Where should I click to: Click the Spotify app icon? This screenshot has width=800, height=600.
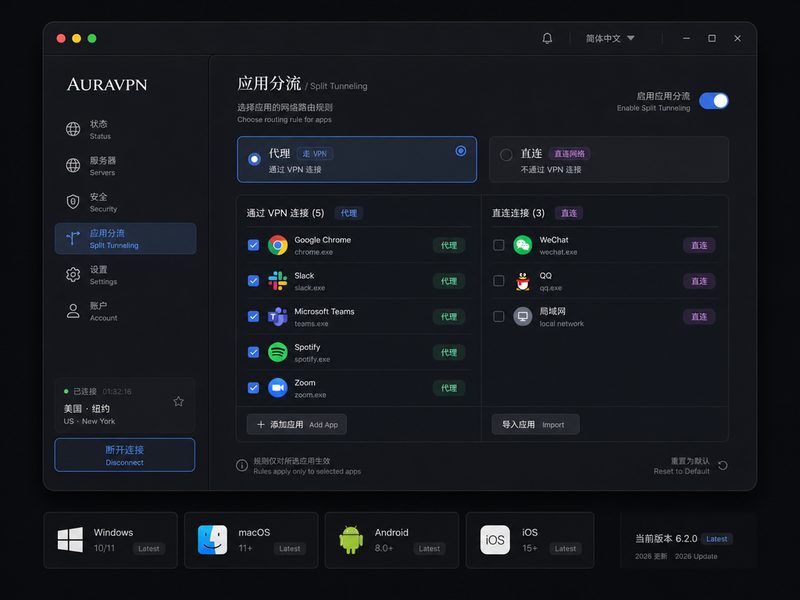pos(278,353)
